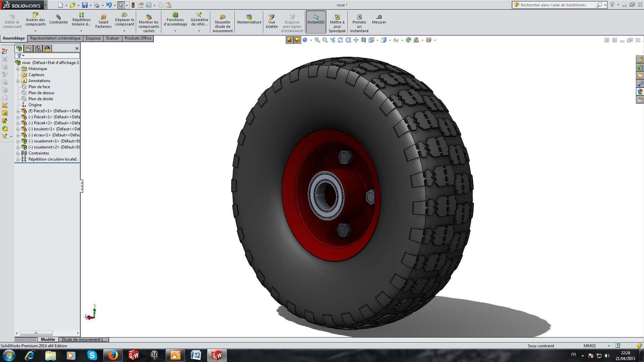Viewport: 644px width, 362px height.
Task: Open the PropertyManager tab icon
Action: [x=29, y=49]
